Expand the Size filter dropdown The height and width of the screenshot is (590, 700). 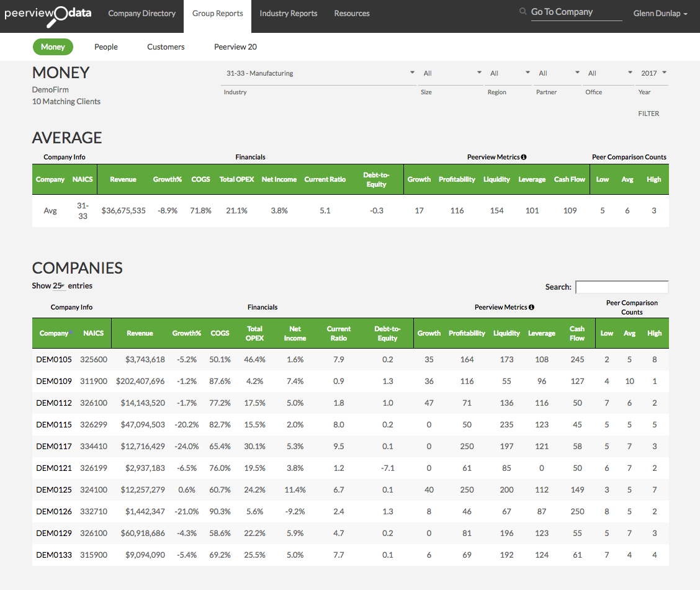(451, 73)
